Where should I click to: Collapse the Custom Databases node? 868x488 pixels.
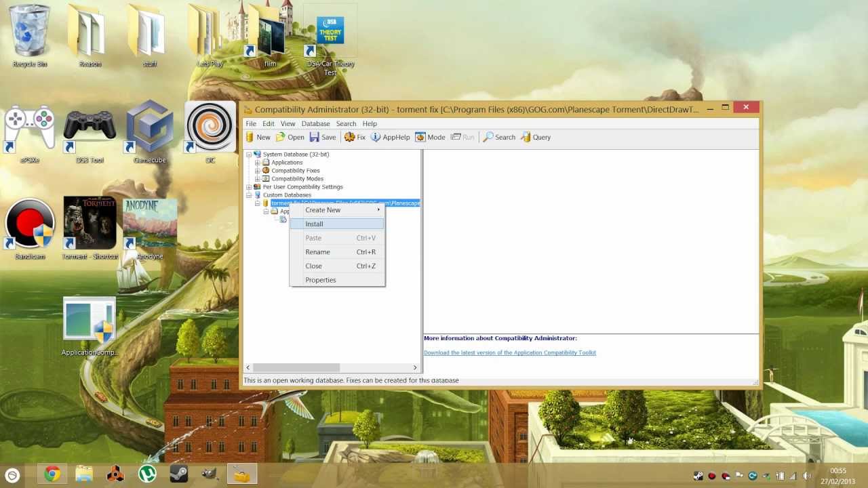tap(249, 195)
